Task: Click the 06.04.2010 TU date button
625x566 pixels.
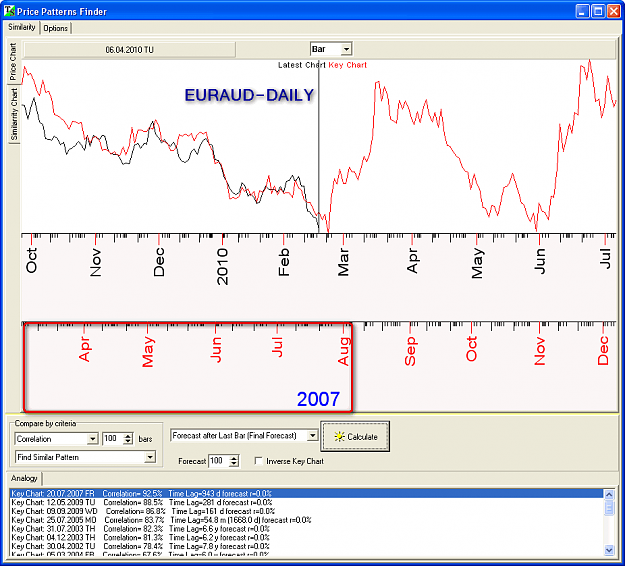Action: click(x=130, y=50)
